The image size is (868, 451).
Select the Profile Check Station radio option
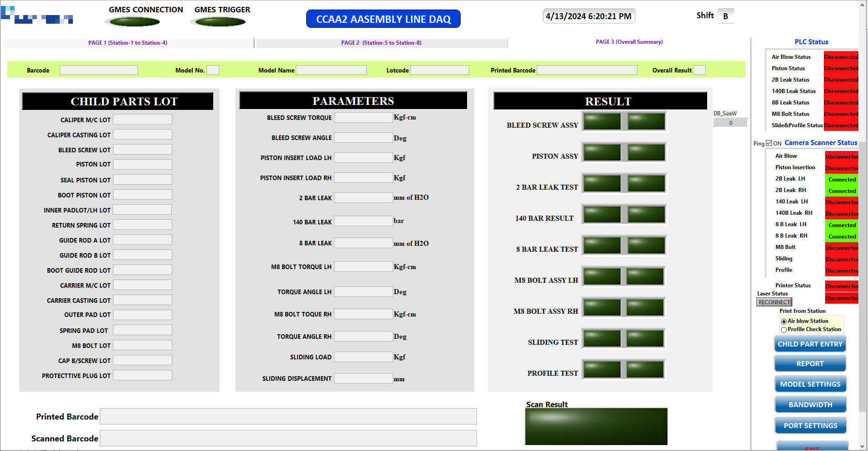click(784, 330)
